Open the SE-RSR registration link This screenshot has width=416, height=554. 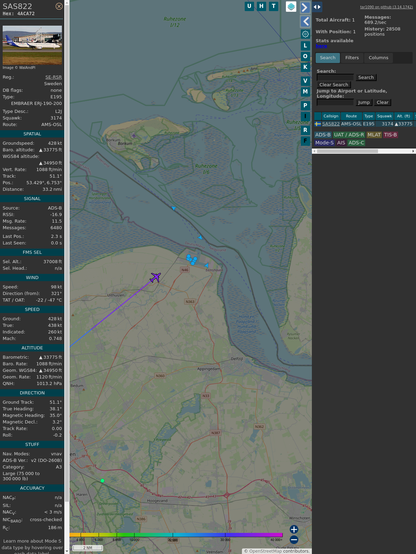53,77
